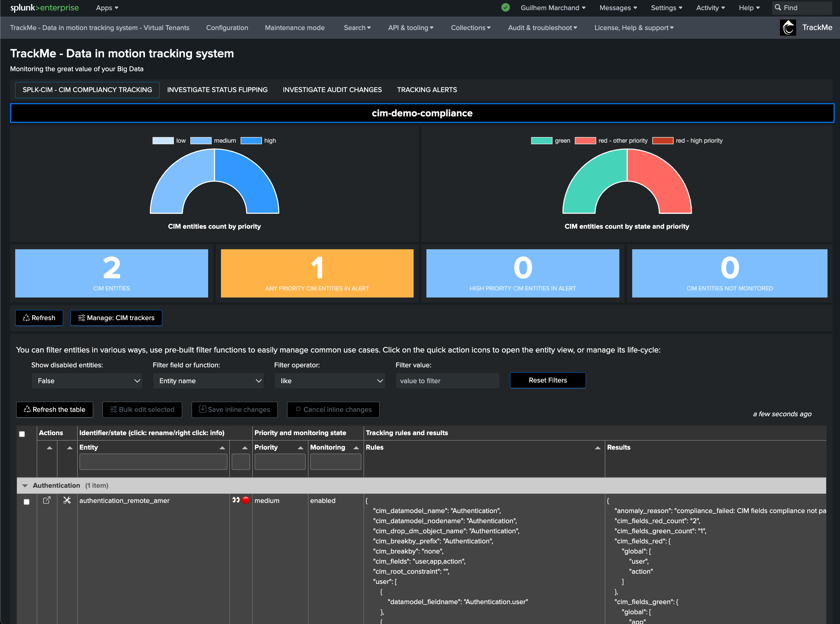Click the red status circle of authentication_remote_amer

click(x=246, y=500)
